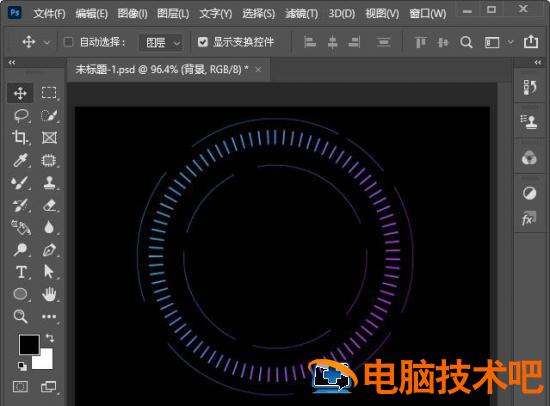
Task: Select the Quick Selection brush tool
Action: (49, 115)
